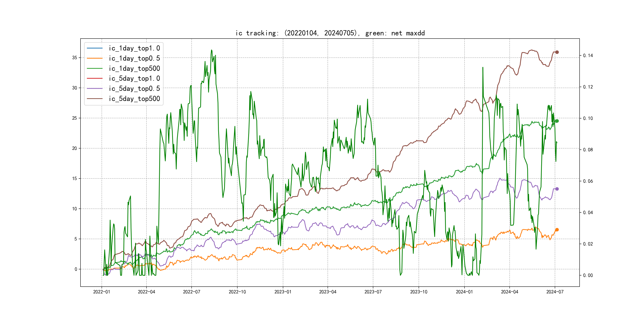The width and height of the screenshot is (644, 322).
Task: Click the right y-axis label 0.00
Action: pyautogui.click(x=588, y=275)
